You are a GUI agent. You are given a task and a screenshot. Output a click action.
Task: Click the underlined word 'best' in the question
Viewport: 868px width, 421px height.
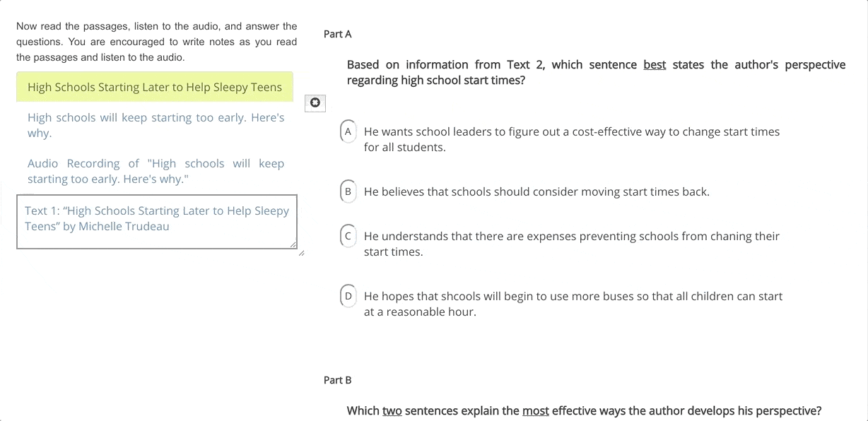pyautogui.click(x=655, y=64)
